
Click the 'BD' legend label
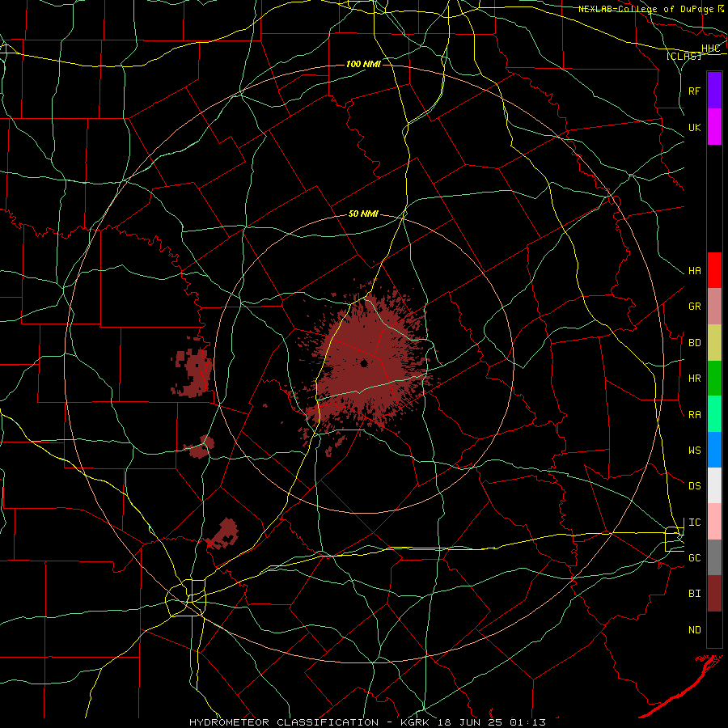(694, 343)
